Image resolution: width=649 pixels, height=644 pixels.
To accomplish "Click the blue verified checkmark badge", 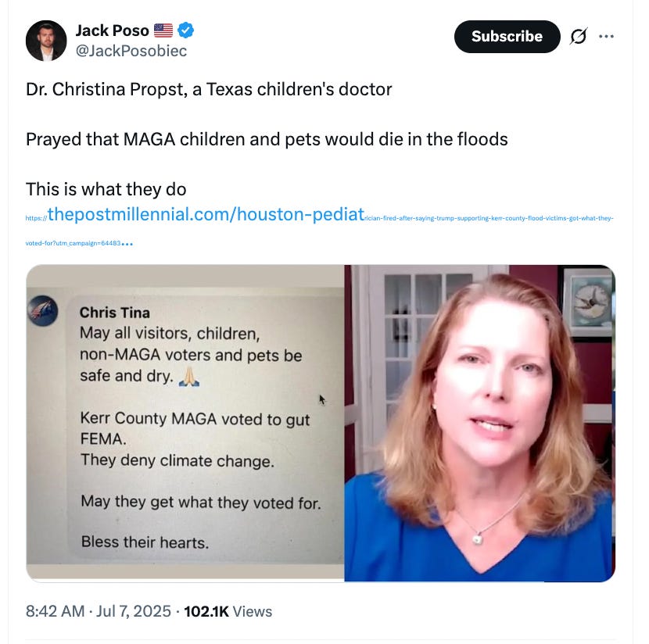I will coord(185,30).
